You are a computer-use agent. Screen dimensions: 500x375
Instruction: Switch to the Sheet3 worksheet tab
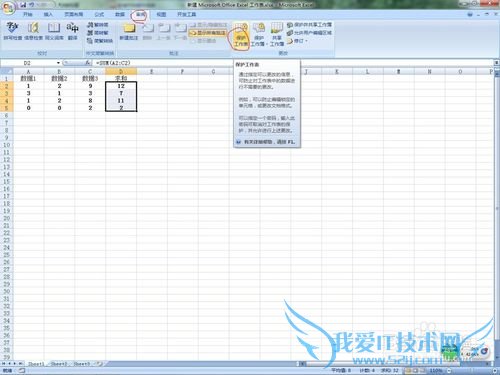[x=82, y=364]
